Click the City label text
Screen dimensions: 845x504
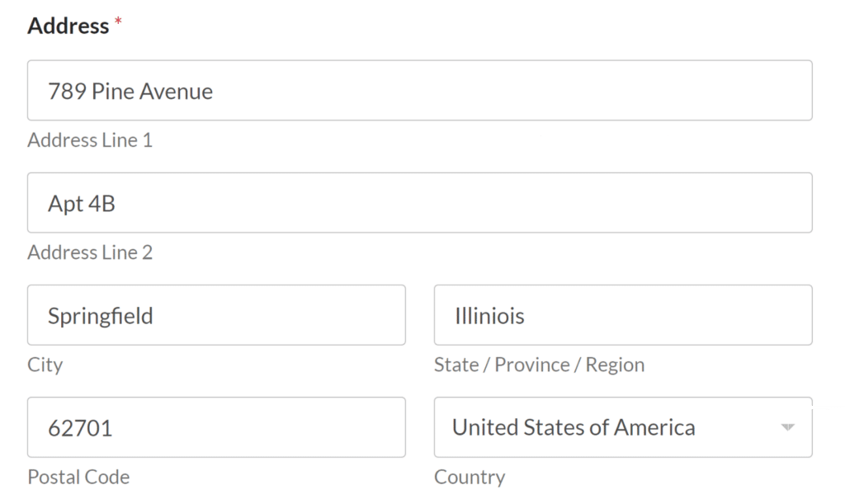pos(45,365)
